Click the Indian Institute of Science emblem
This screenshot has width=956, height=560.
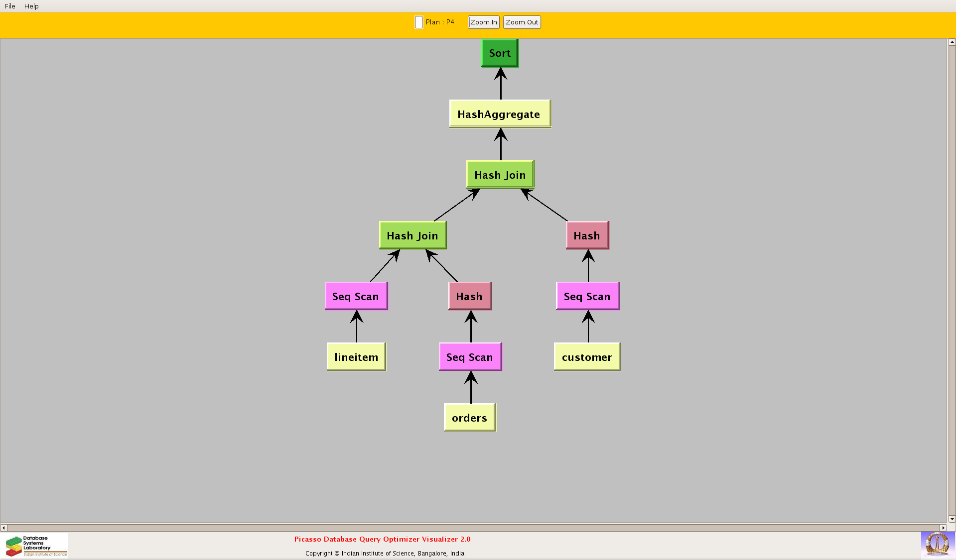click(x=937, y=544)
